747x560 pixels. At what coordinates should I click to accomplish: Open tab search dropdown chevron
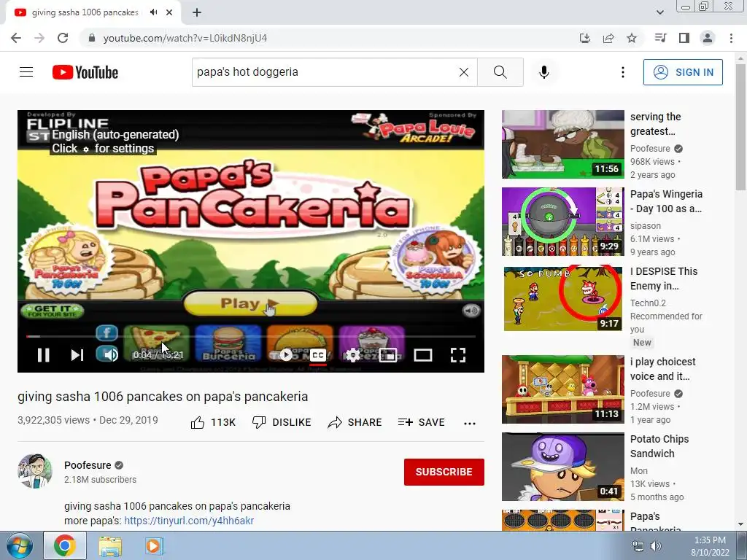tap(659, 12)
